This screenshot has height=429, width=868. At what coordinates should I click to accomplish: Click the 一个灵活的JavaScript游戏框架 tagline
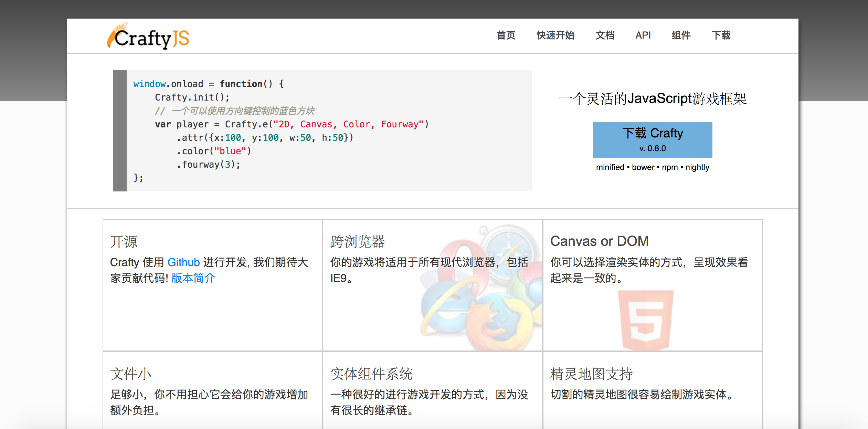pyautogui.click(x=653, y=99)
